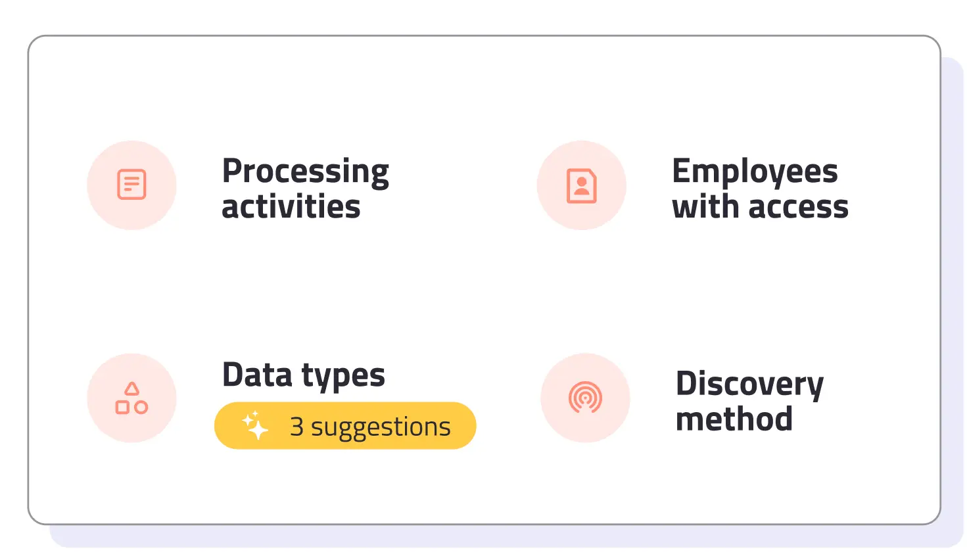Screen dimensions: 967x560
Task: Click the Discovery method fingerprint icon
Action: [x=585, y=398]
